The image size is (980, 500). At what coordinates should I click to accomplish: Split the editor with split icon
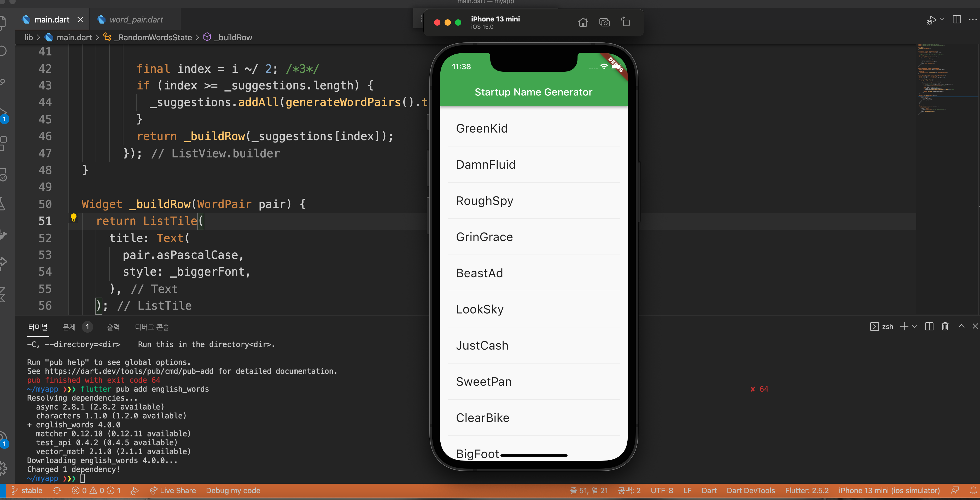[956, 19]
